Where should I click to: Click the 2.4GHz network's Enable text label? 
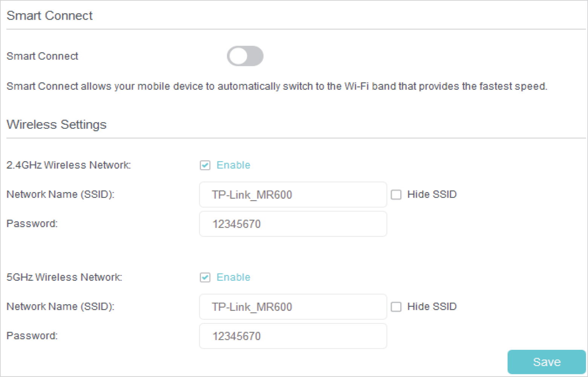(233, 165)
